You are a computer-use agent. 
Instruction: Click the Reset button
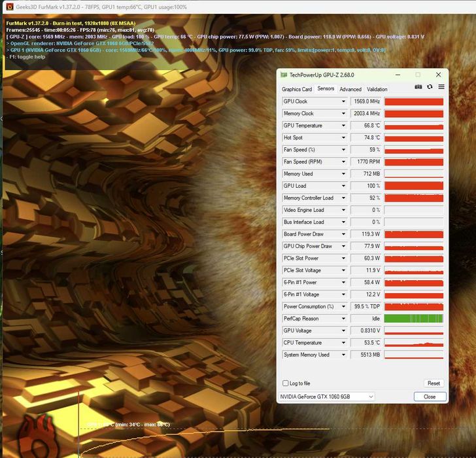pyautogui.click(x=433, y=383)
